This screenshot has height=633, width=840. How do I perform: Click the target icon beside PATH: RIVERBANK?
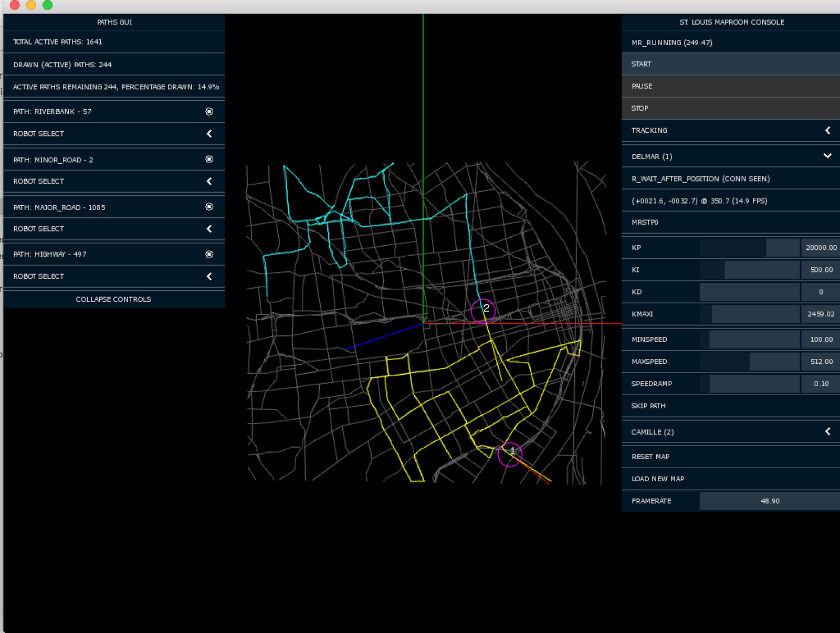[209, 111]
